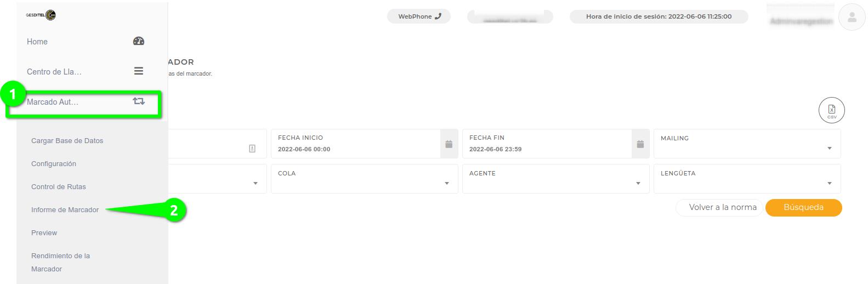Click the Gesditel logo
868x284 pixels.
41,15
